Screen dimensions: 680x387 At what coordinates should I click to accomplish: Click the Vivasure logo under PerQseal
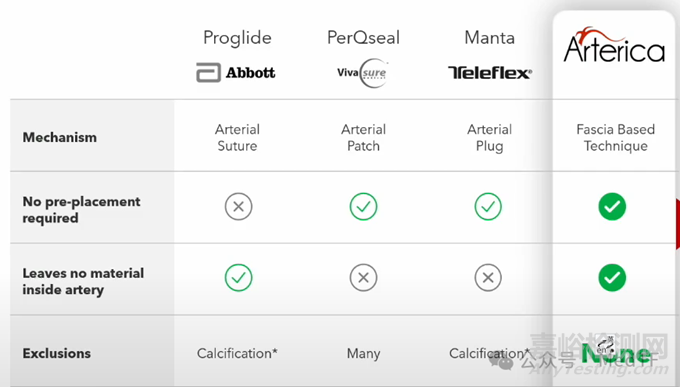click(363, 73)
